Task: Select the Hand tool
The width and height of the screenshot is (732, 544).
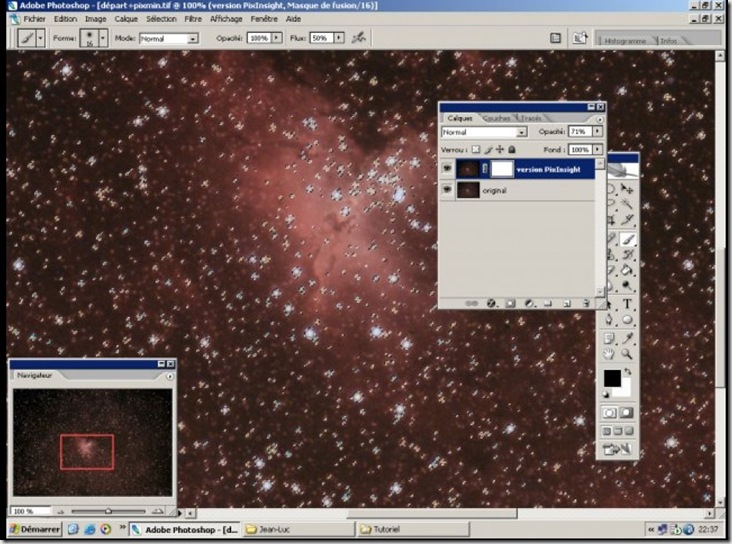Action: click(x=609, y=354)
